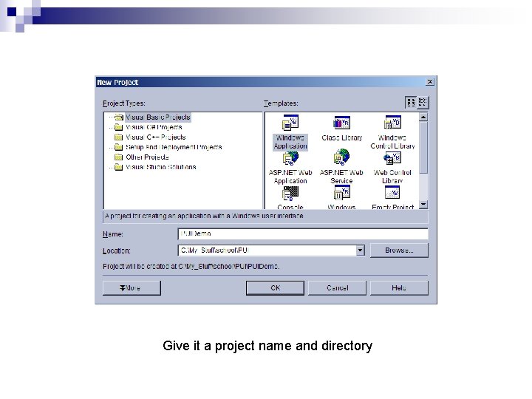Click the Name input field
Viewport: 532px width, 399px height.
coord(303,233)
